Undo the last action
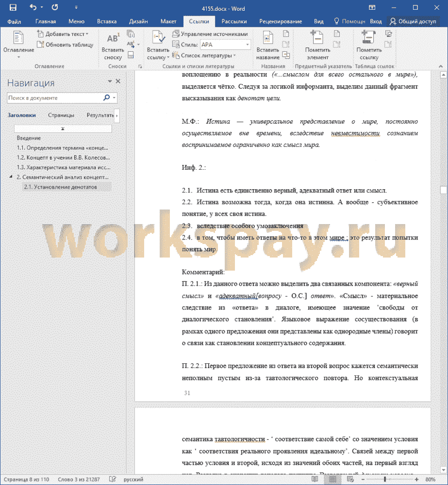The height and width of the screenshot is (485, 448). tap(33, 7)
